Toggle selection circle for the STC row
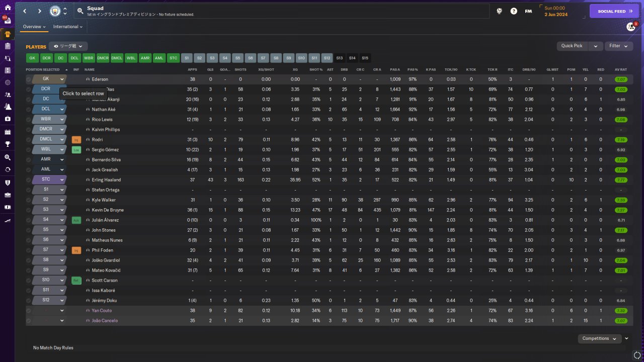Screen dimensions: 644x362 coord(29,180)
